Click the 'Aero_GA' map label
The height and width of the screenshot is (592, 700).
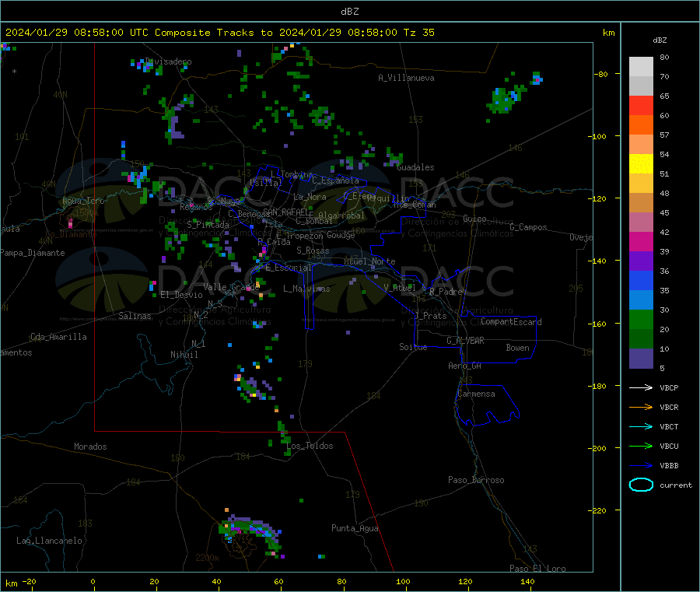pos(465,366)
